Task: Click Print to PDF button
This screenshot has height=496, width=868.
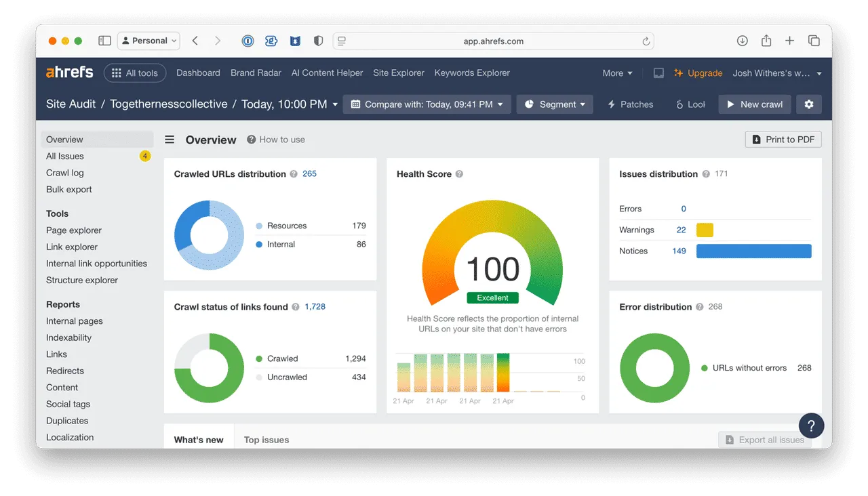Action: tap(783, 140)
